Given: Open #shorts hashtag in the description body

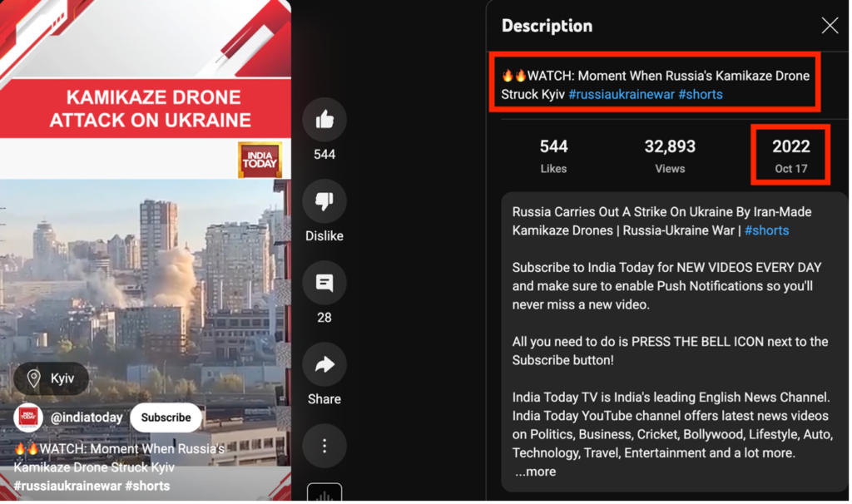Looking at the screenshot, I should coord(766,230).
